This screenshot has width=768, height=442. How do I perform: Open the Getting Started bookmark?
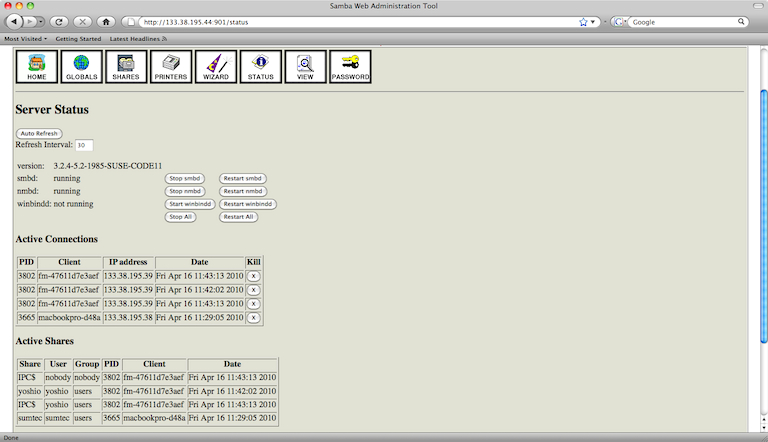coord(78,39)
